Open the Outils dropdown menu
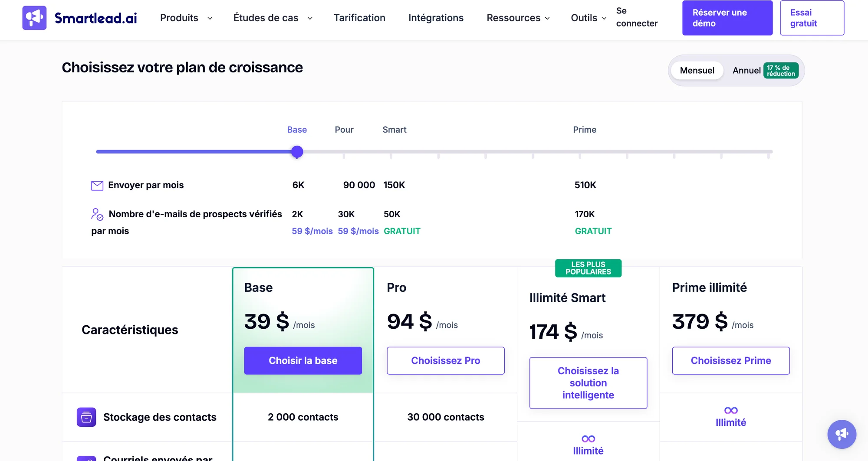The width and height of the screenshot is (868, 461). coord(589,18)
